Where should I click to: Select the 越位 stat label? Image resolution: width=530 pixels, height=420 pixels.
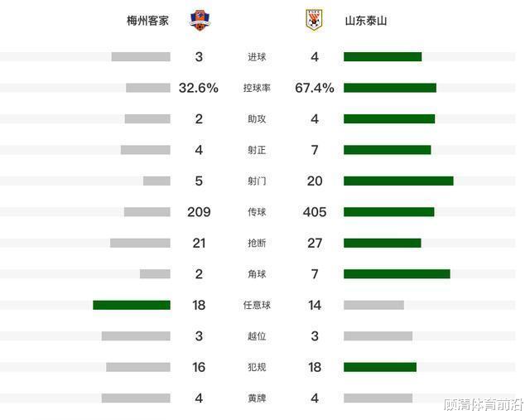tap(257, 336)
